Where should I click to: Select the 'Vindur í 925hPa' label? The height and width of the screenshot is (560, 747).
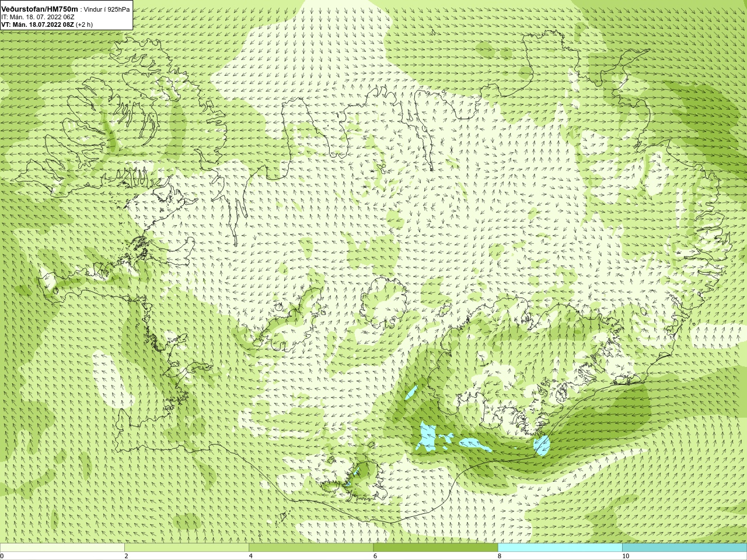click(x=107, y=9)
